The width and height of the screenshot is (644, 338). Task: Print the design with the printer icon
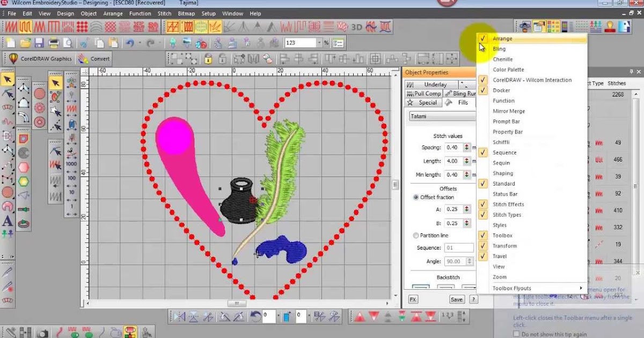(x=54, y=43)
